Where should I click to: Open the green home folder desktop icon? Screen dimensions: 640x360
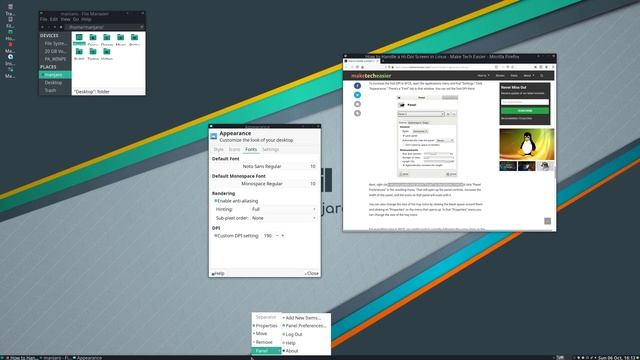point(10,32)
